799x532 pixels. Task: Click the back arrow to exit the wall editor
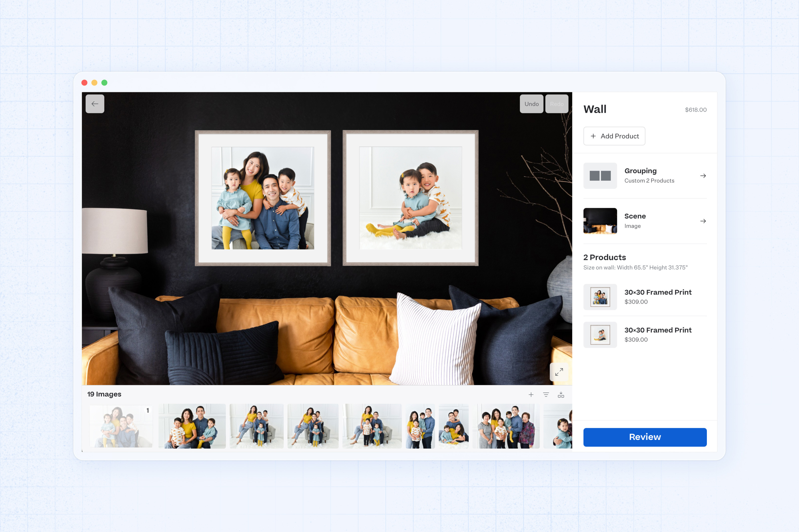click(x=95, y=104)
